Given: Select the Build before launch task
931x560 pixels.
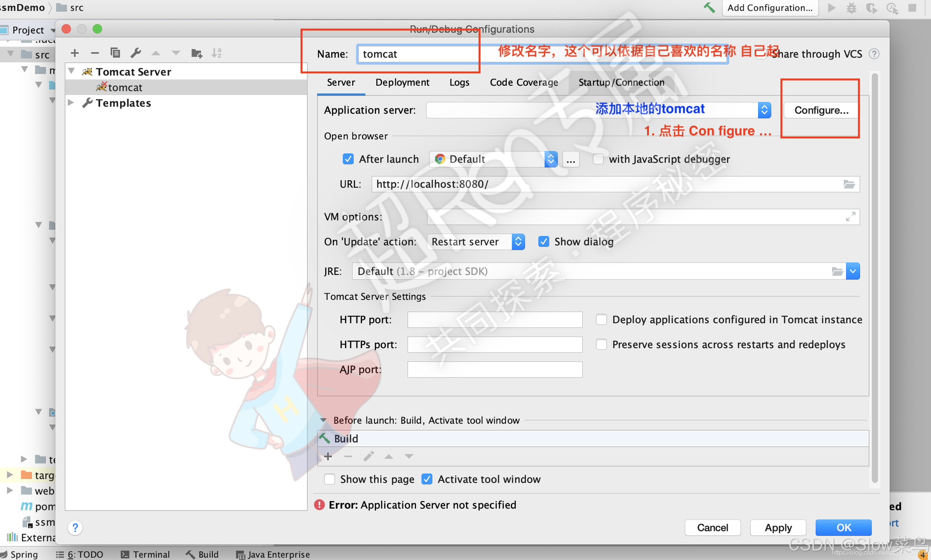Looking at the screenshot, I should [x=593, y=438].
